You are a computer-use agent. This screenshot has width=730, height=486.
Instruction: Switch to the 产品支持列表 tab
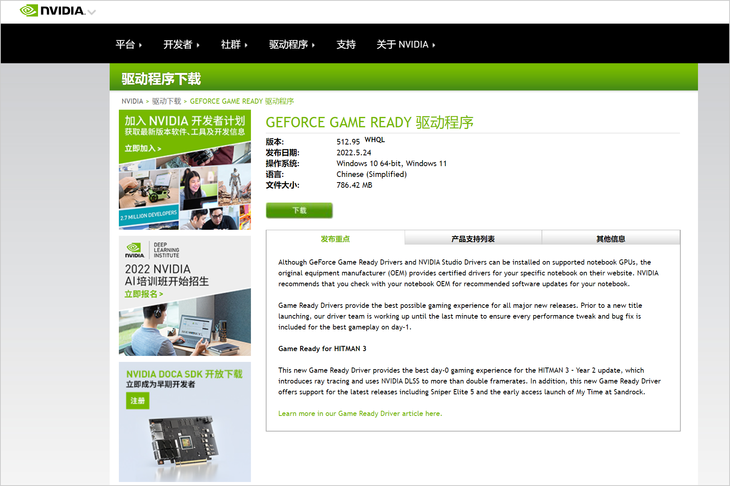point(472,239)
